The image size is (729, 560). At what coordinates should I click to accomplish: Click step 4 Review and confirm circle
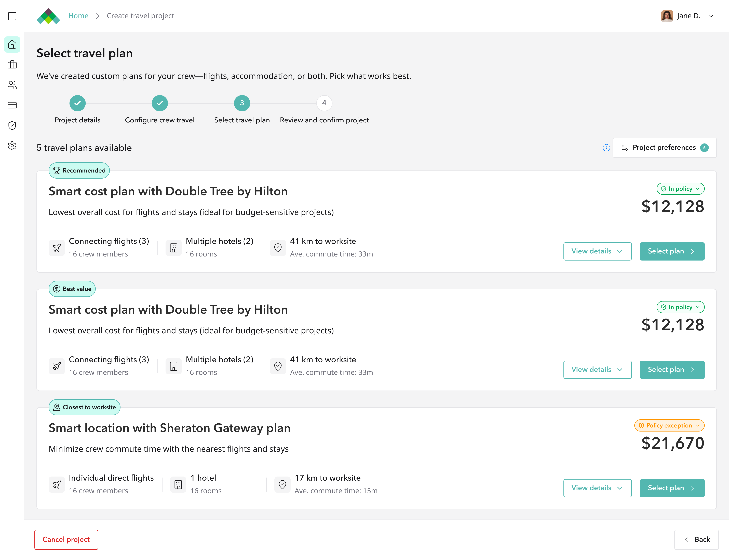[324, 103]
